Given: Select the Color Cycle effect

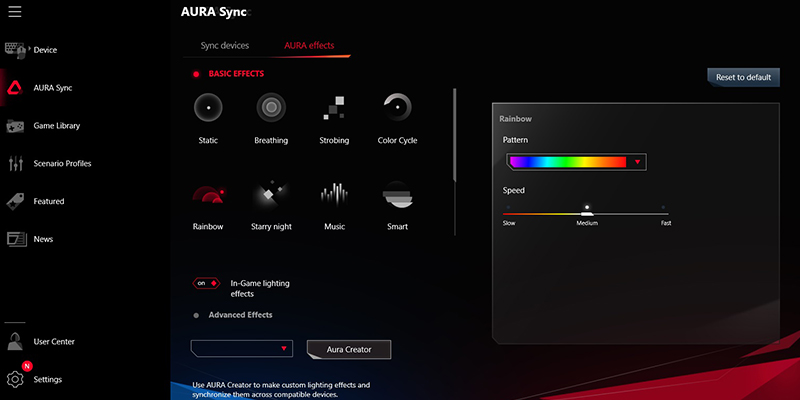Looking at the screenshot, I should 397,106.
